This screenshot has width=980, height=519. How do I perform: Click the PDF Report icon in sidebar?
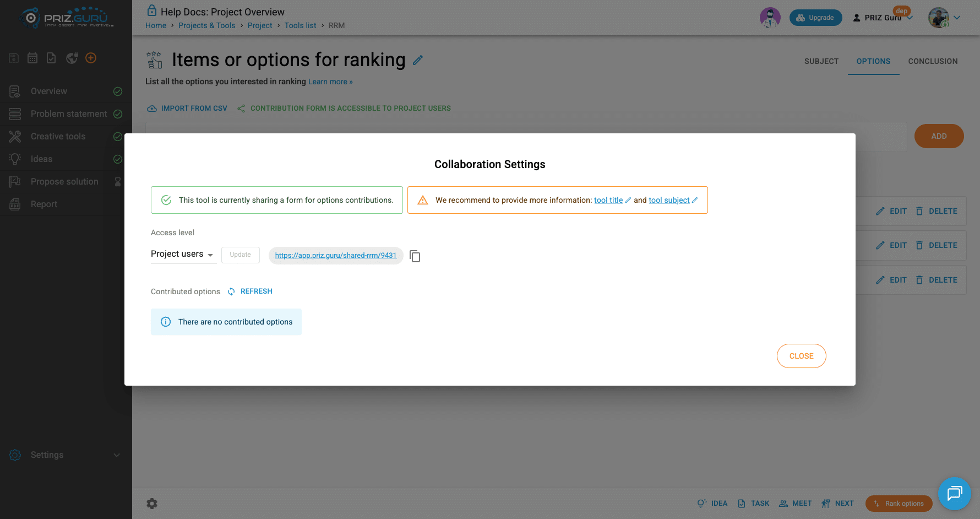pos(15,204)
